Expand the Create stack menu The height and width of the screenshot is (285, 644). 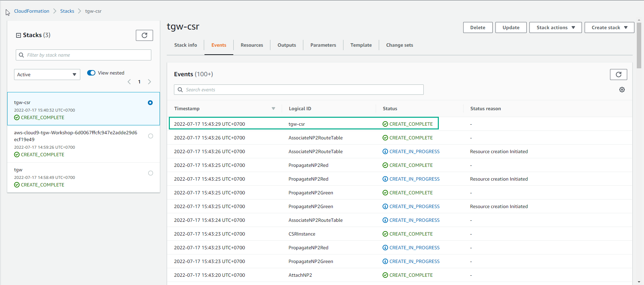point(609,27)
